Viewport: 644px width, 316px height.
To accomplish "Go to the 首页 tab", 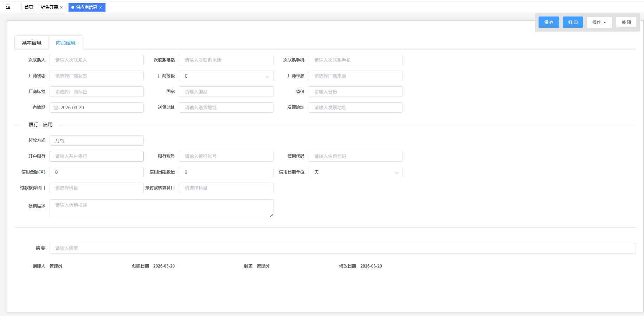I will pyautogui.click(x=29, y=7).
